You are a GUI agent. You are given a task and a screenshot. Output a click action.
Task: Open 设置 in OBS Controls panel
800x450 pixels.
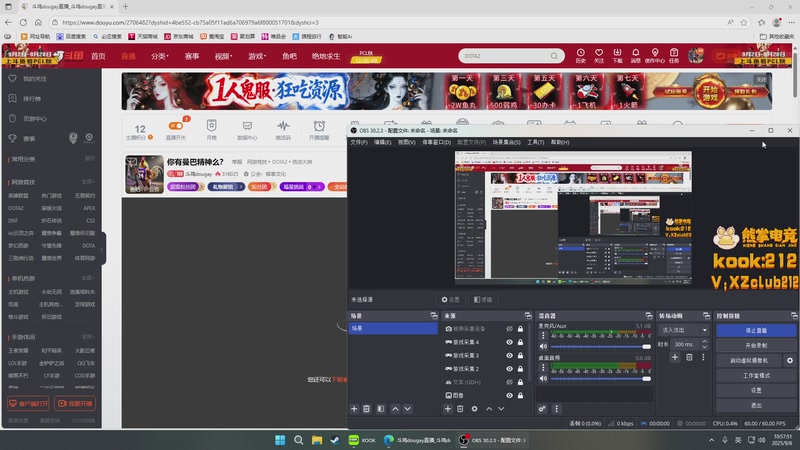click(x=756, y=390)
